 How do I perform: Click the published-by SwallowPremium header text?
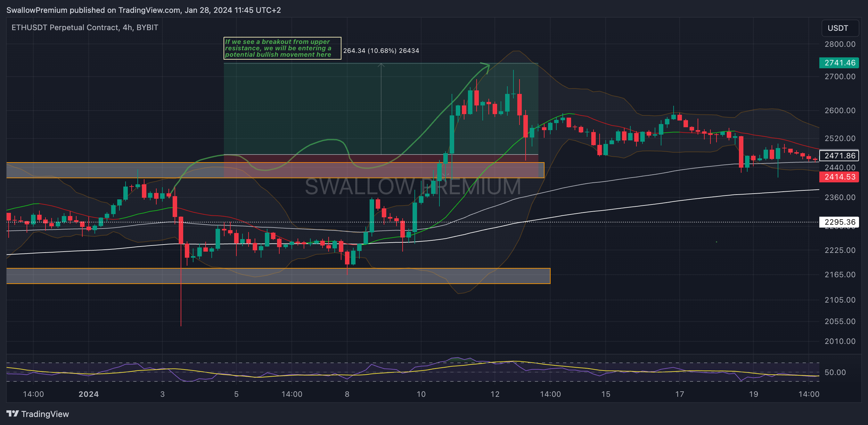coord(143,10)
